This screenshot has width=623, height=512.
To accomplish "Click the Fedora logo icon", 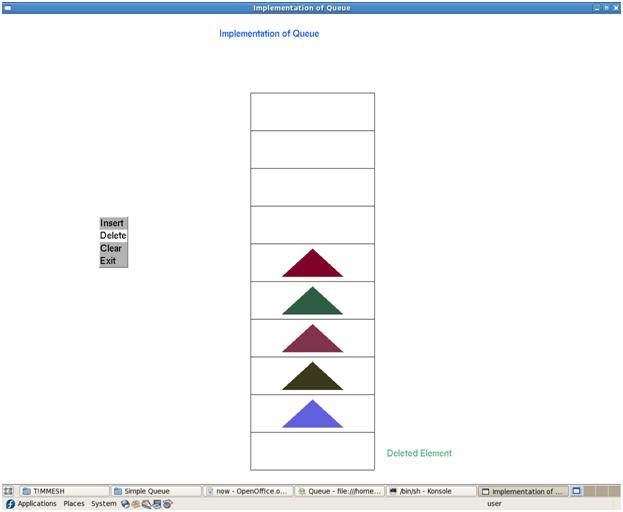I will pyautogui.click(x=10, y=504).
